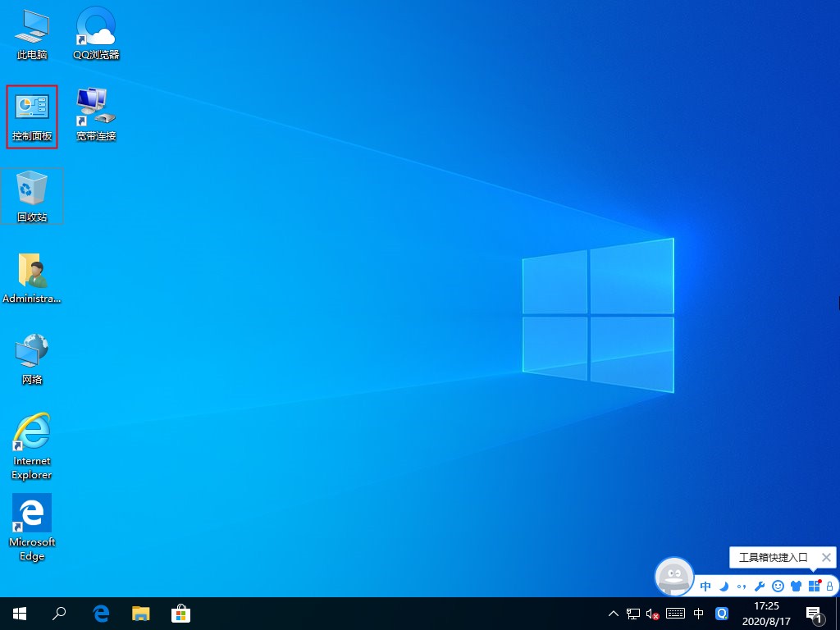
Task: Open 网络 (Network) from the desktop
Action: coord(31,354)
